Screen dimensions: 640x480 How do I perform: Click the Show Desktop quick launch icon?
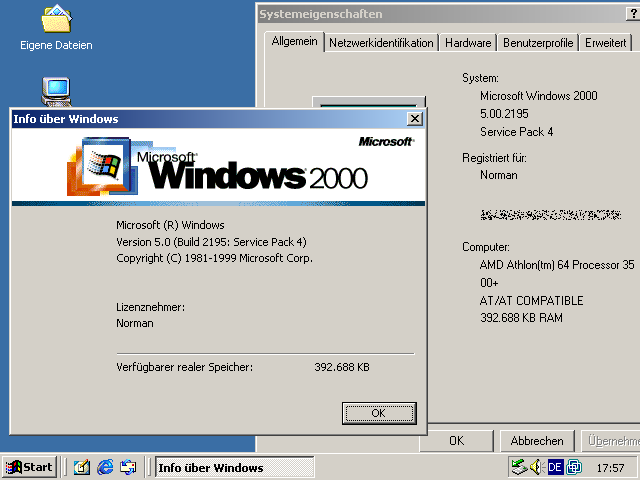[x=82, y=467]
